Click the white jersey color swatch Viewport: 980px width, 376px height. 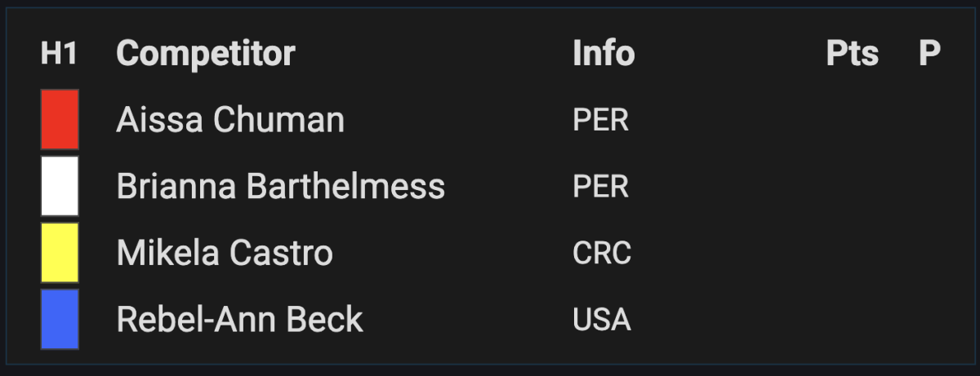click(60, 186)
